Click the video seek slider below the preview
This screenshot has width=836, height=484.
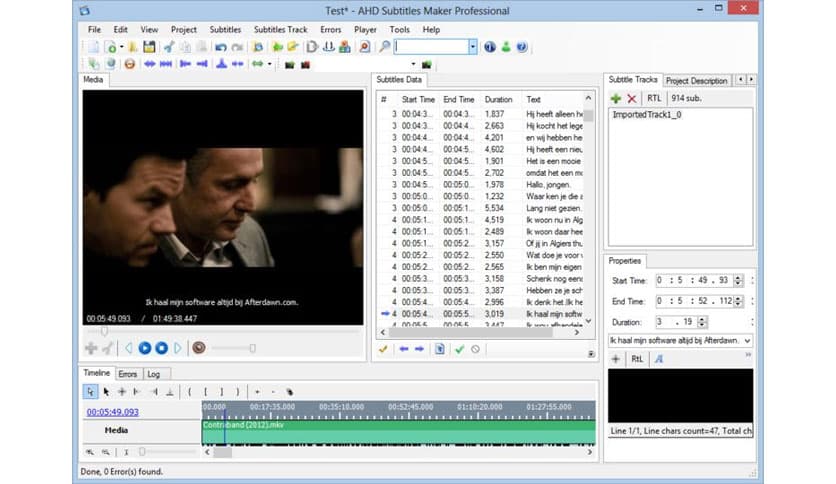click(223, 332)
